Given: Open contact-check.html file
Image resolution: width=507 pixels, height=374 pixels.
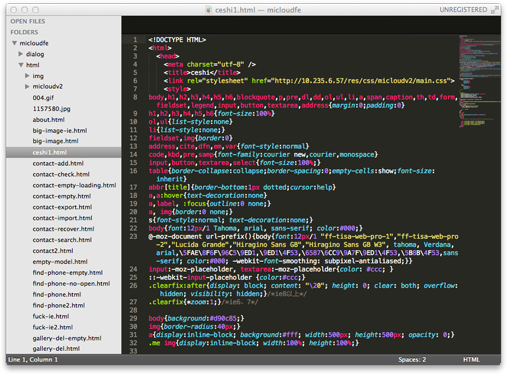Looking at the screenshot, I should click(x=61, y=174).
